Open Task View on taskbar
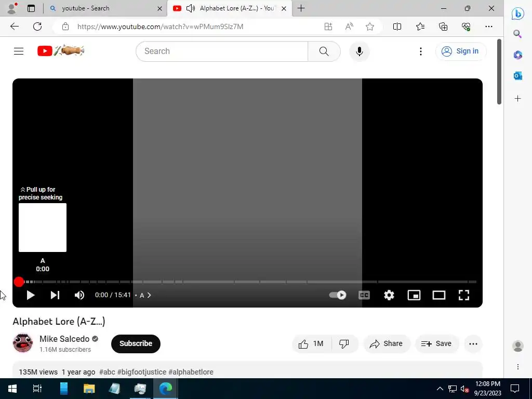This screenshot has width=532, height=399. [x=37, y=389]
